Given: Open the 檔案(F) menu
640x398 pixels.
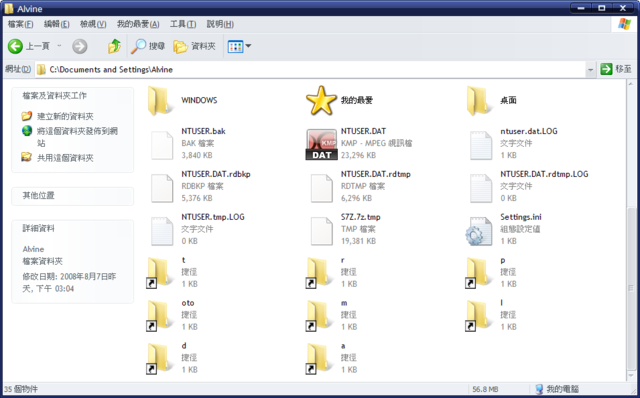Looking at the screenshot, I should click(x=20, y=24).
